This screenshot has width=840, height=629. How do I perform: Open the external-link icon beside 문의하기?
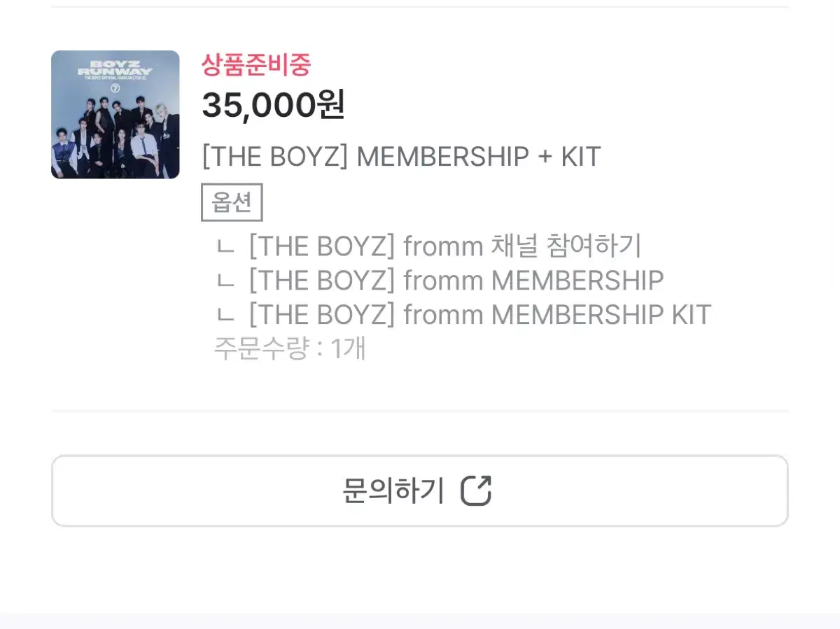coord(476,490)
